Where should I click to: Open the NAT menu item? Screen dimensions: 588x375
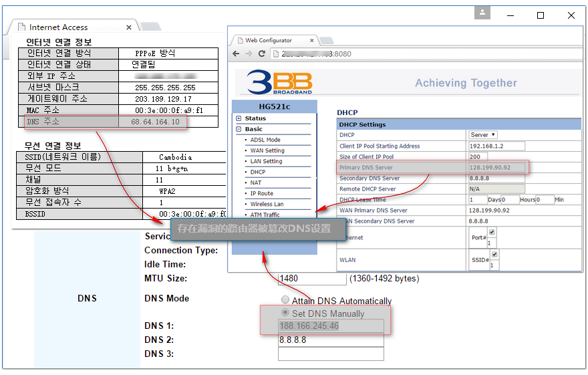[x=256, y=182]
